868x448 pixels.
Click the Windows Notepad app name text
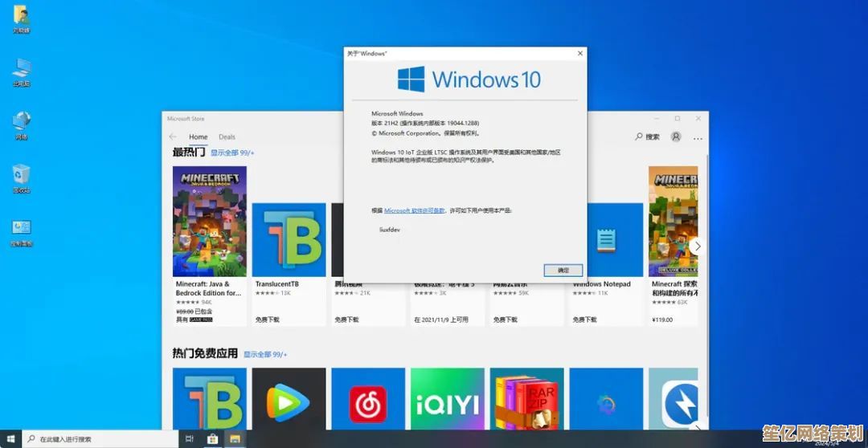tap(602, 284)
